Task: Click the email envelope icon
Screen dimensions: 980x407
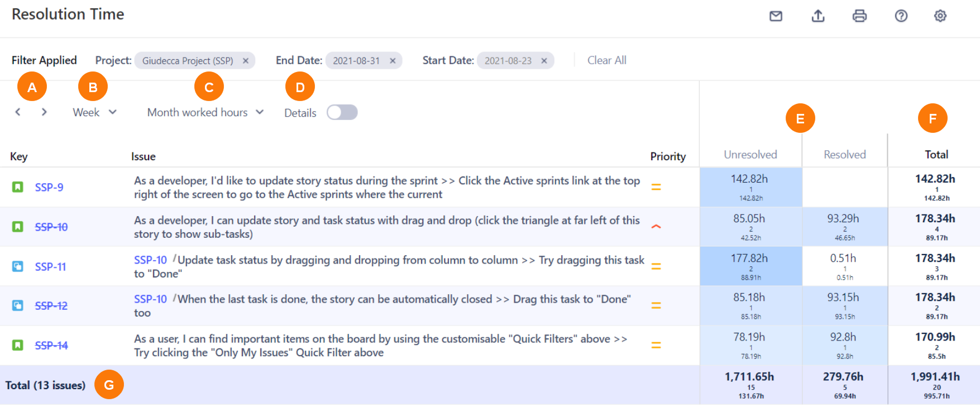Action: point(776,16)
